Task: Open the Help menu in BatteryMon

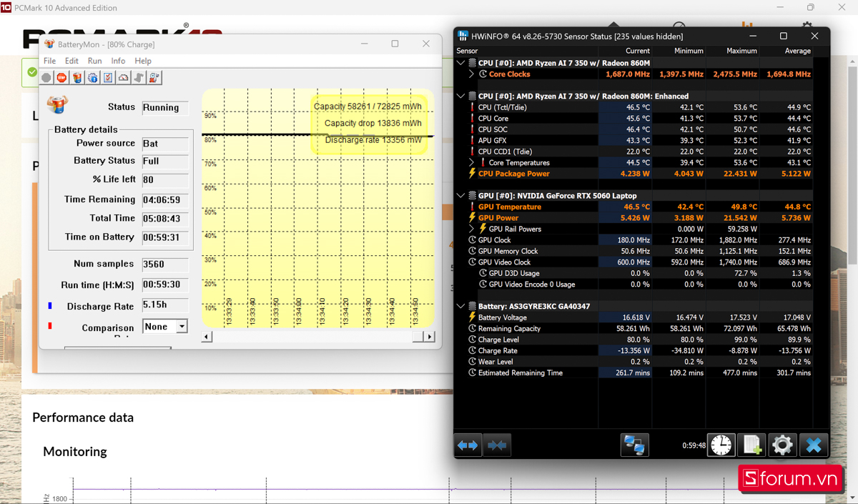Action: 143,61
